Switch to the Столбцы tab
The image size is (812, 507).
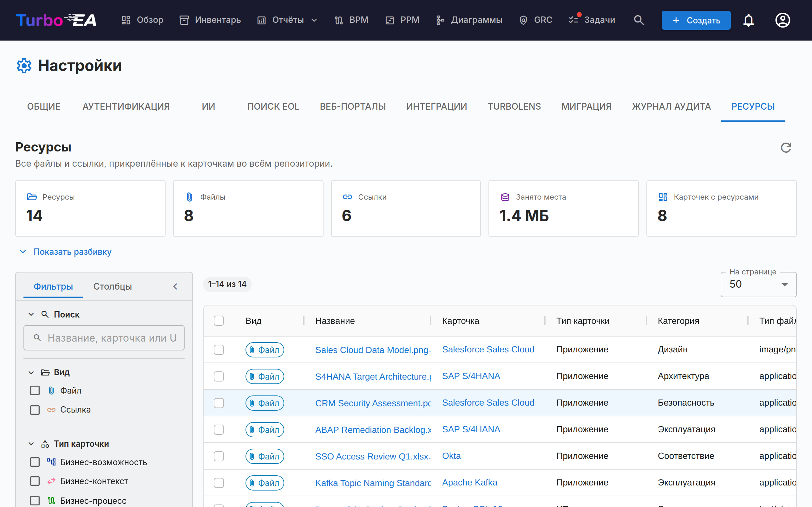(112, 286)
